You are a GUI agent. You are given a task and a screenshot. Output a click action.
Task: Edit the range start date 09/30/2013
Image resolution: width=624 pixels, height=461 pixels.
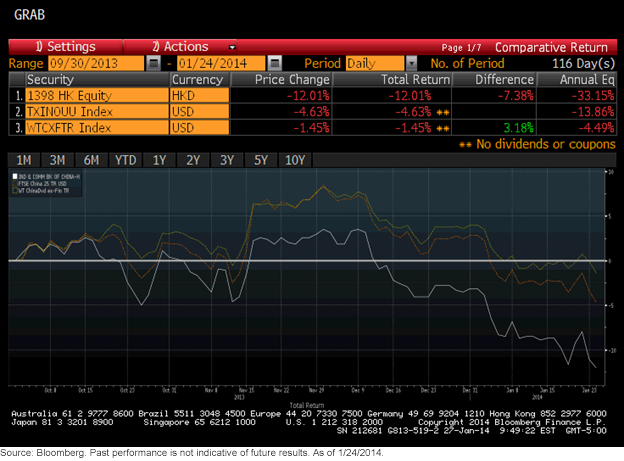coord(96,63)
